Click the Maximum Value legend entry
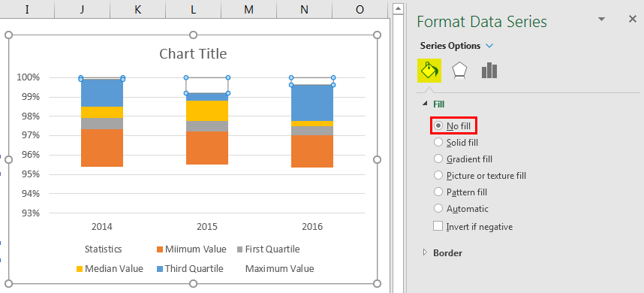Screen dimensions: 644x293 coord(279,269)
